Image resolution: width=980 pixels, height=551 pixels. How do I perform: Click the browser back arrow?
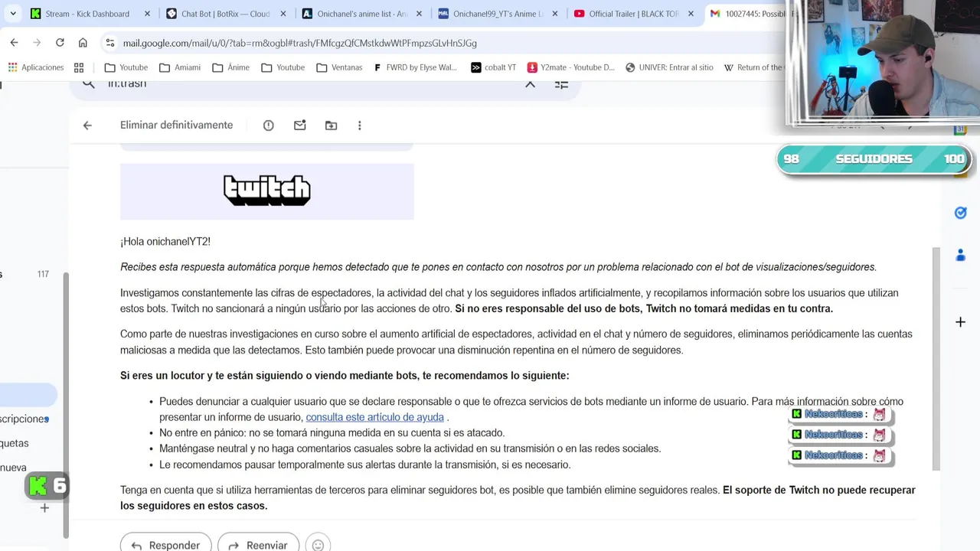click(x=14, y=43)
